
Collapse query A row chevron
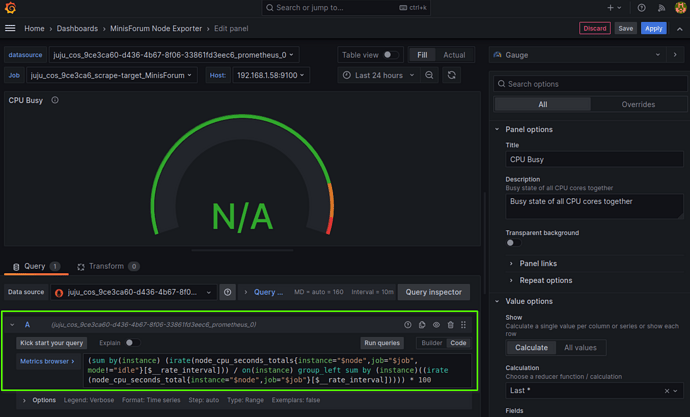tap(12, 325)
